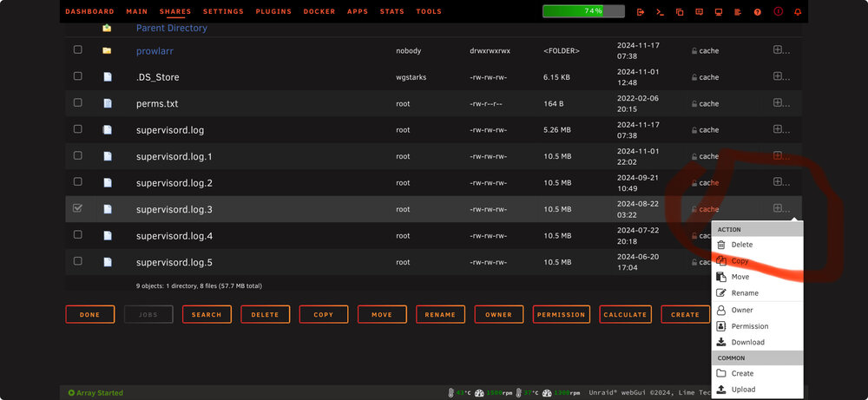
Task: Tick the supervisord.log.1 checkbox
Action: point(77,155)
